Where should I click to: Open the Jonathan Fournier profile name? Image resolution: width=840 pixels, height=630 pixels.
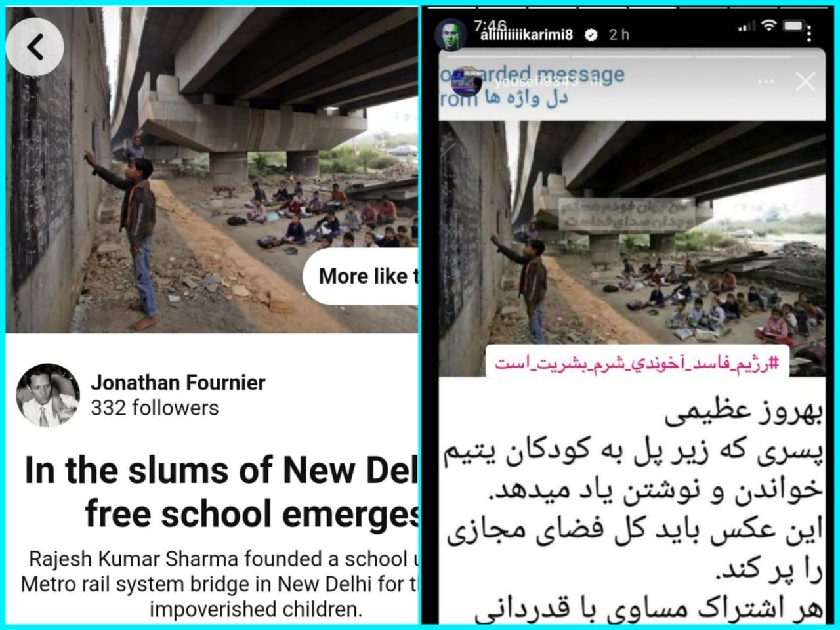[178, 383]
